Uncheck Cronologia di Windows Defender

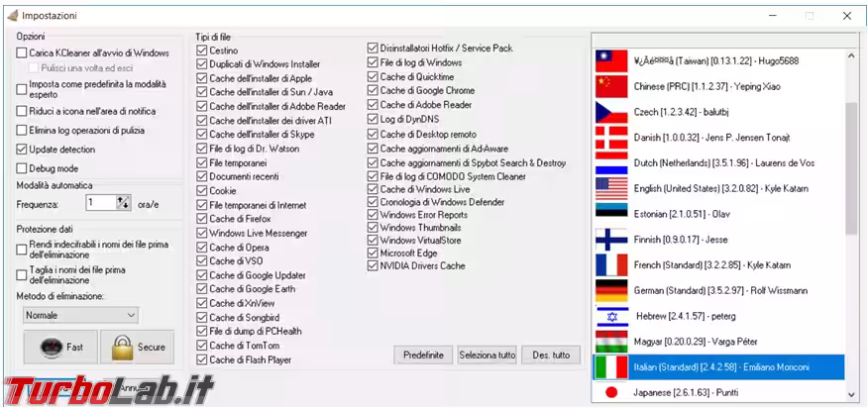[373, 202]
